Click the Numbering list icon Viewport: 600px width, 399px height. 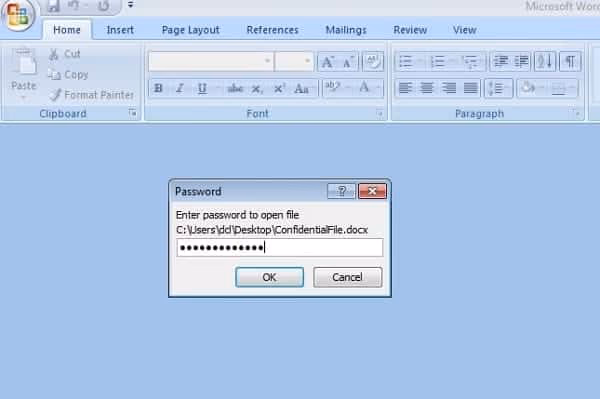(x=437, y=61)
